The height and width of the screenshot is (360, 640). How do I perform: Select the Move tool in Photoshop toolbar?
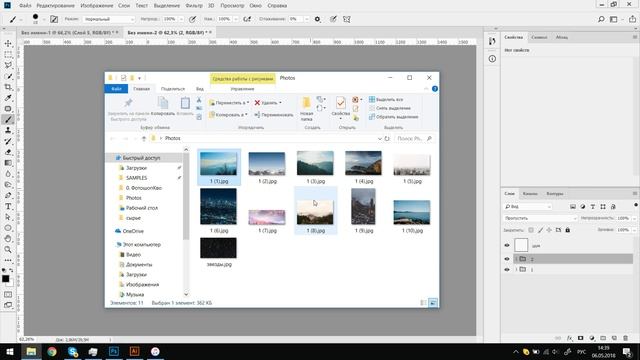(x=8, y=43)
